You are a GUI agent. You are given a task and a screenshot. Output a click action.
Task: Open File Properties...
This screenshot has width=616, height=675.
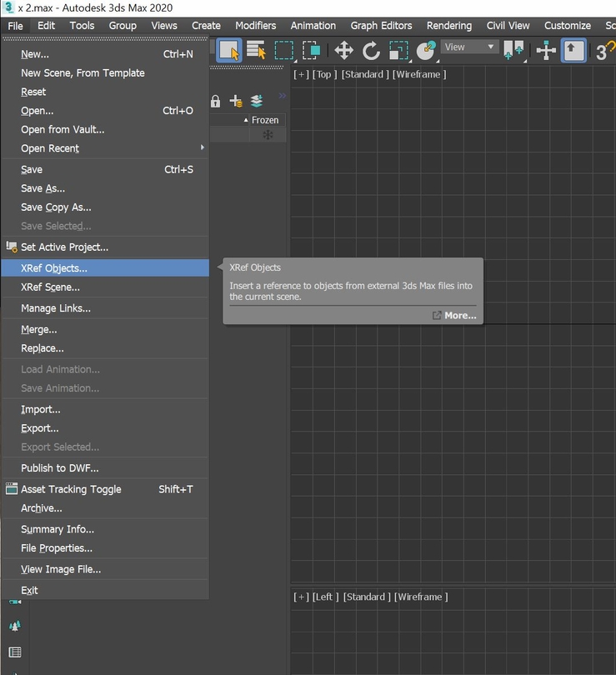pos(106,548)
